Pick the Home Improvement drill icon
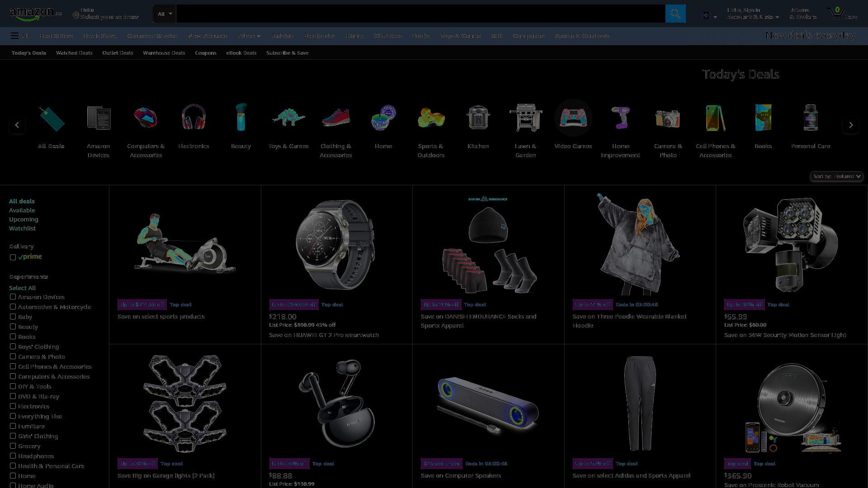 click(x=621, y=117)
